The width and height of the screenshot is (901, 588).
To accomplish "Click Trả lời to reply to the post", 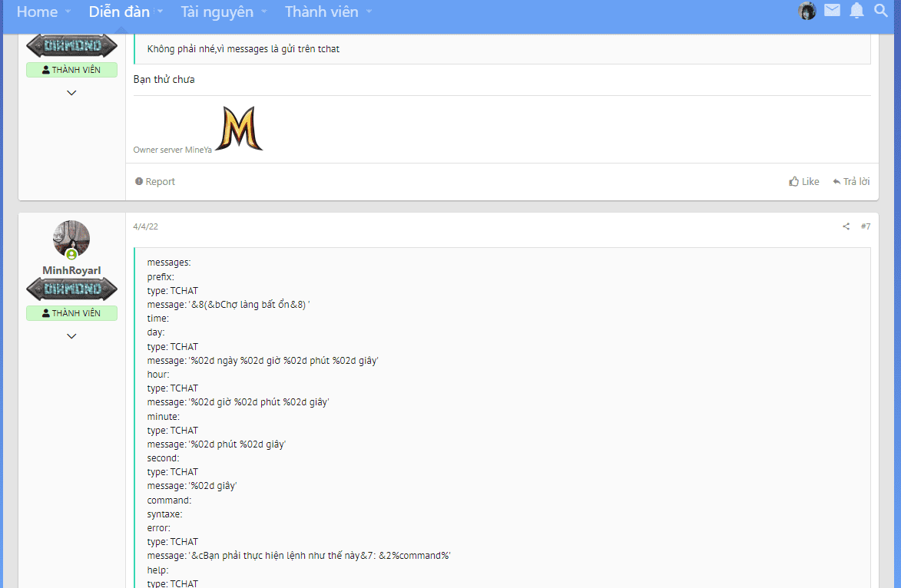I will 851,181.
